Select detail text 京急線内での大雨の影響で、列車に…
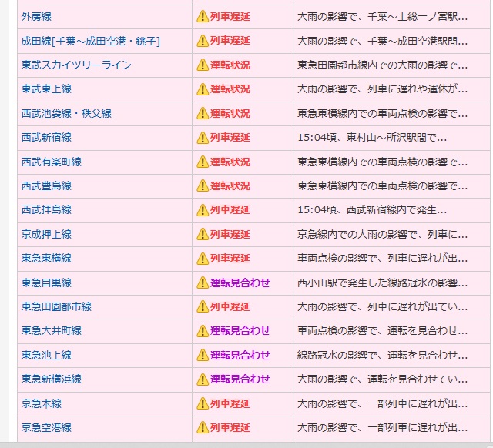 (x=382, y=234)
